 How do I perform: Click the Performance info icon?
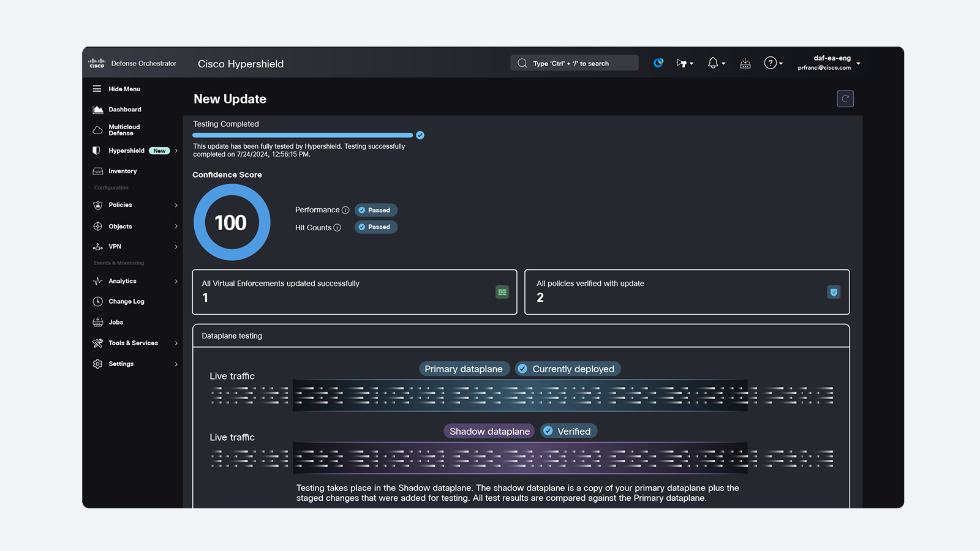345,210
